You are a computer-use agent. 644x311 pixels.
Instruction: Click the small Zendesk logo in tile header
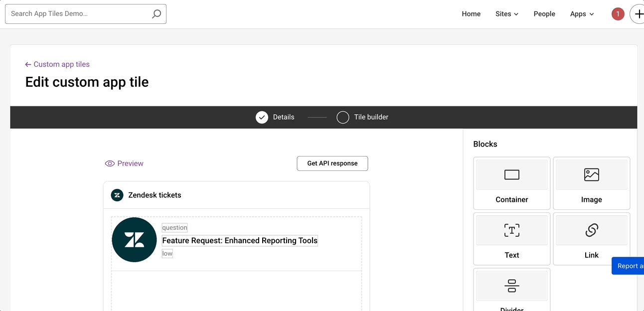117,195
